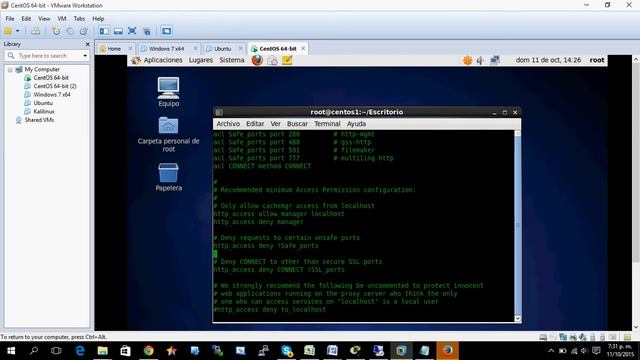This screenshot has width=640, height=360.
Task: Open the power options dropdown arrow
Action: point(18,31)
